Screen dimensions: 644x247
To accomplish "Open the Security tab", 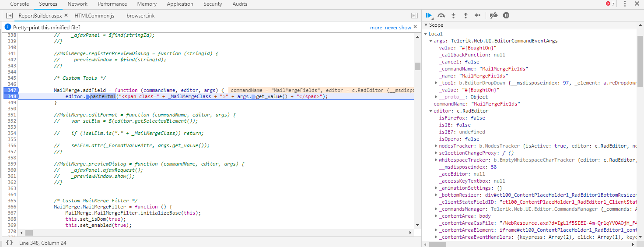I will pyautogui.click(x=213, y=4).
